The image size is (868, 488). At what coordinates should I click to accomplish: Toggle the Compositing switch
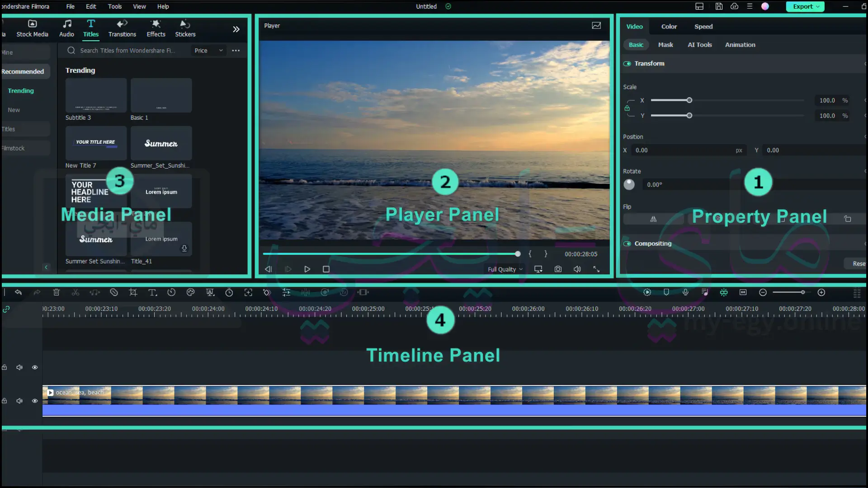[627, 244]
